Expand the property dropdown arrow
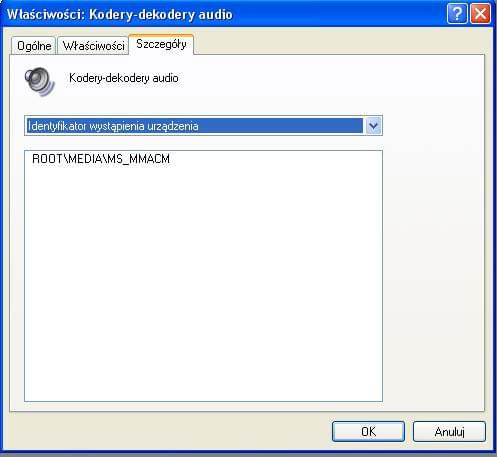 pyautogui.click(x=373, y=126)
